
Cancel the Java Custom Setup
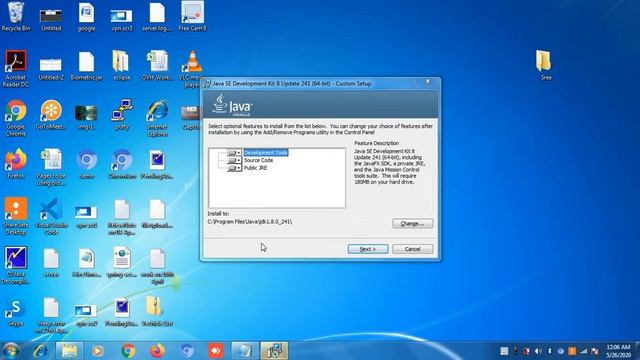412,249
